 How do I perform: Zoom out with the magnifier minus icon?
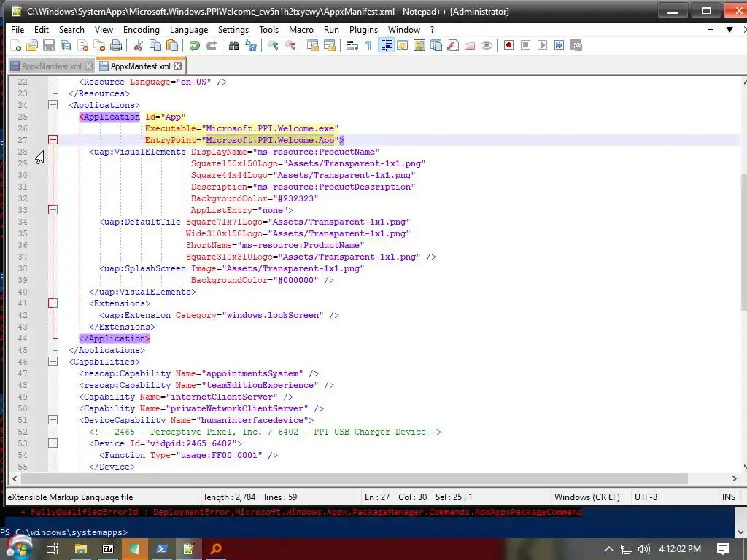290,45
